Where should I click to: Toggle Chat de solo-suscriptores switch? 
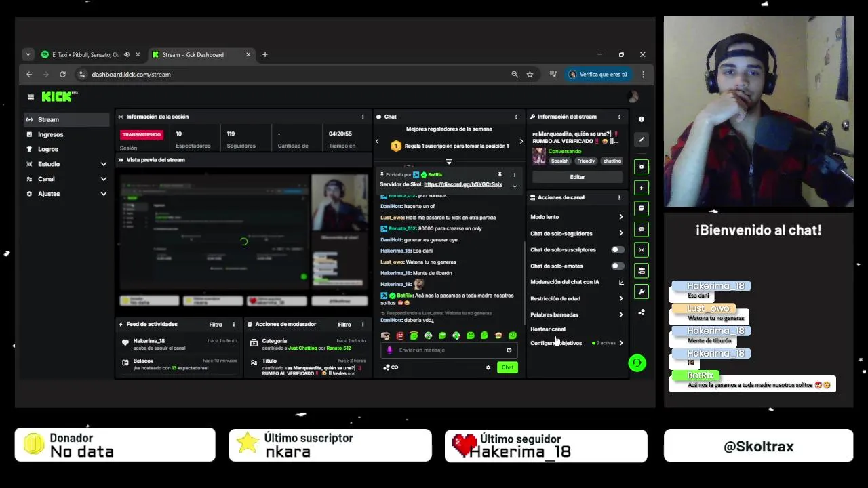point(617,249)
